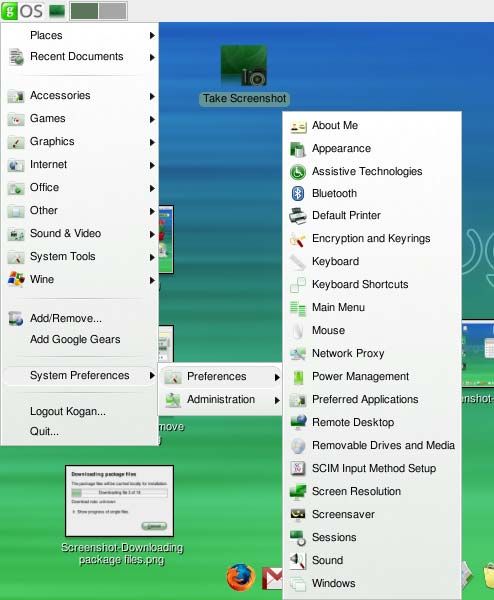This screenshot has height=600, width=494.
Task: Click the Mouse icon
Action: click(298, 331)
